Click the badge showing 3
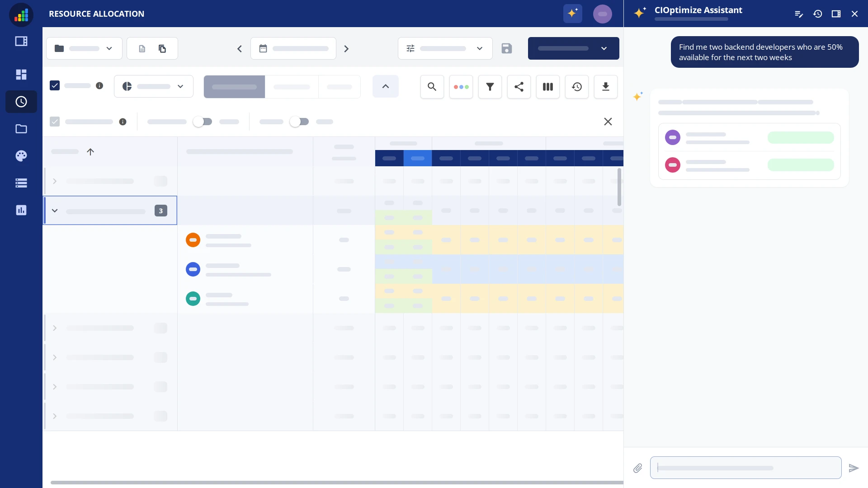The image size is (868, 488). pos(161,211)
